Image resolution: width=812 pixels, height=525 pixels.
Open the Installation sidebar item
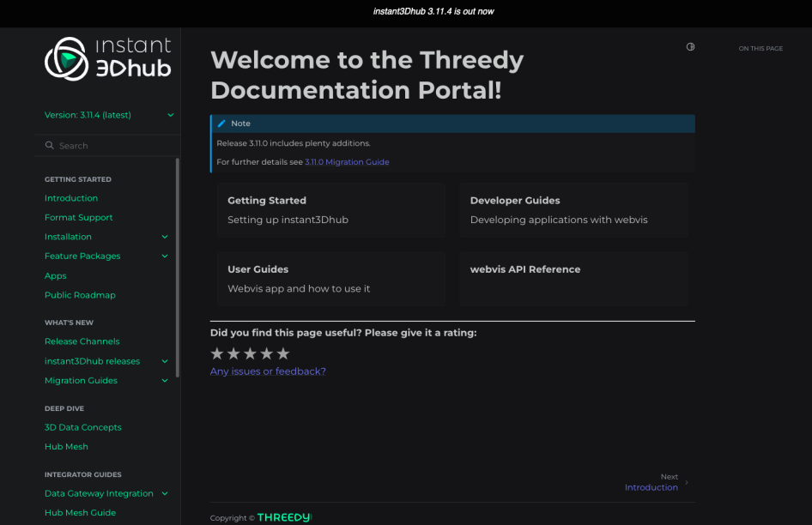point(68,237)
